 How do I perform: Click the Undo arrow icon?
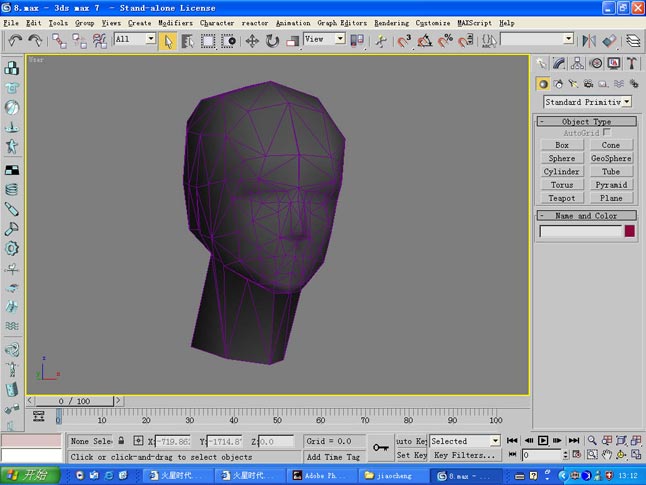pyautogui.click(x=15, y=40)
